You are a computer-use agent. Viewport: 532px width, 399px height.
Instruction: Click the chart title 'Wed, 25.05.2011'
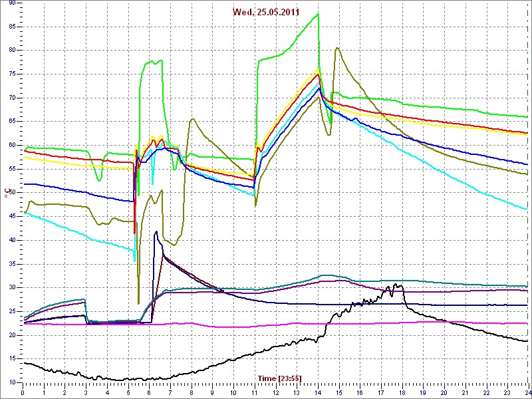(265, 12)
